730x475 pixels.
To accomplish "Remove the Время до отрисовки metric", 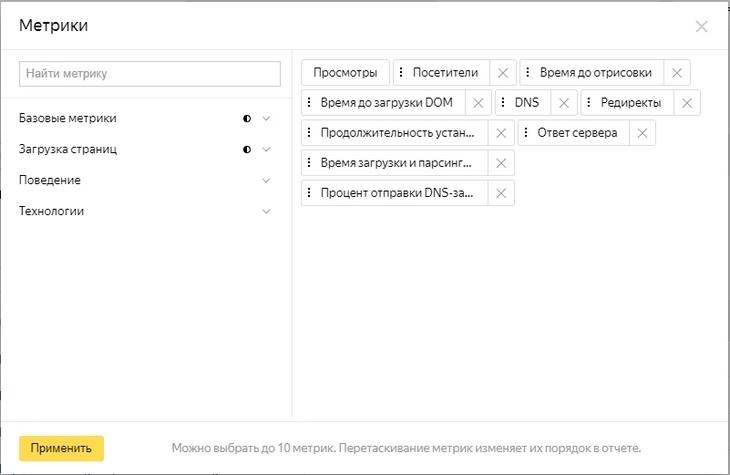I will pyautogui.click(x=677, y=73).
